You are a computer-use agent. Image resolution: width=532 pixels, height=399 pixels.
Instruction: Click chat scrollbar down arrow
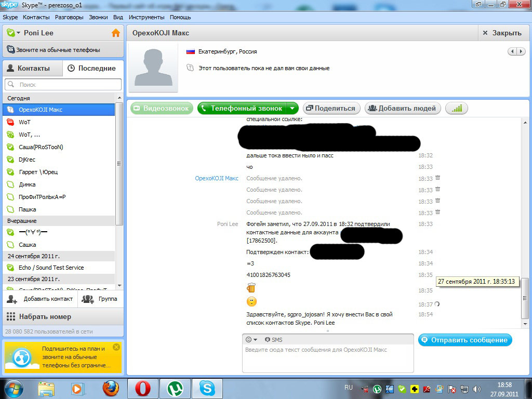click(x=525, y=324)
